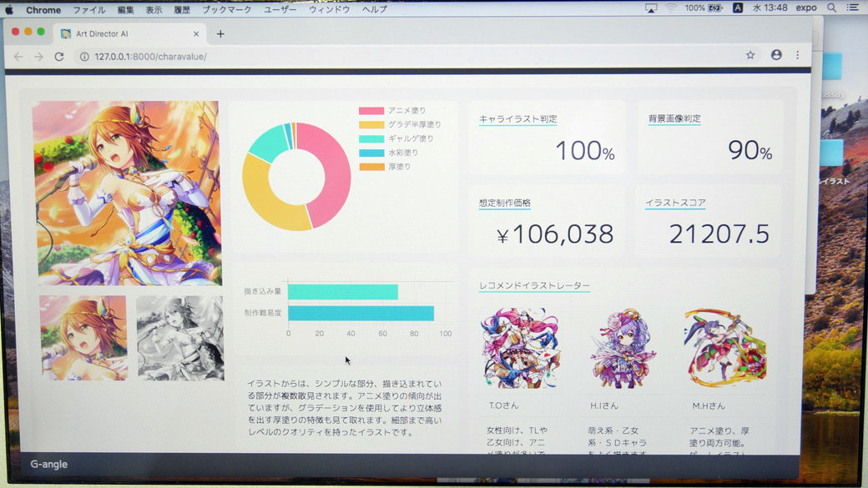
Task: Click the clock showing 水 13:48
Action: 770,8
